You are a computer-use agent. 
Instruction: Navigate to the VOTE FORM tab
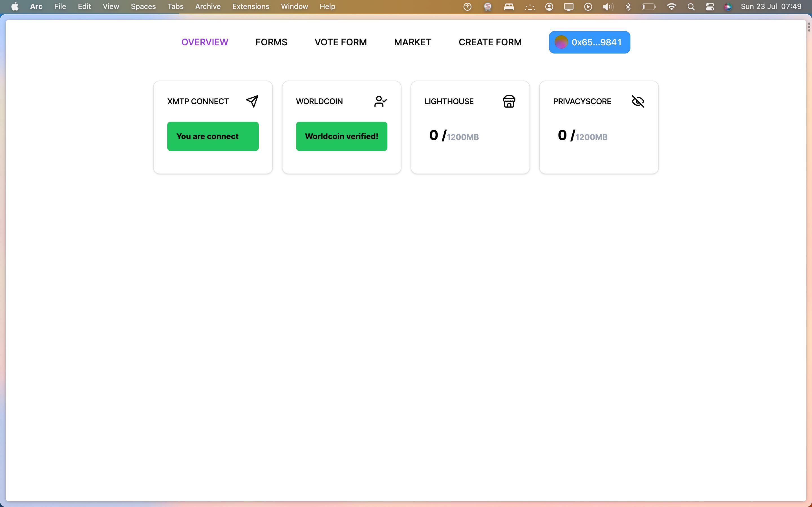(x=340, y=41)
